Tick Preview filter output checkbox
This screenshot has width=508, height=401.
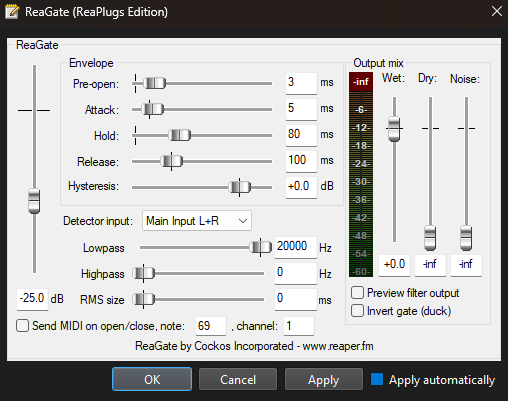(357, 293)
